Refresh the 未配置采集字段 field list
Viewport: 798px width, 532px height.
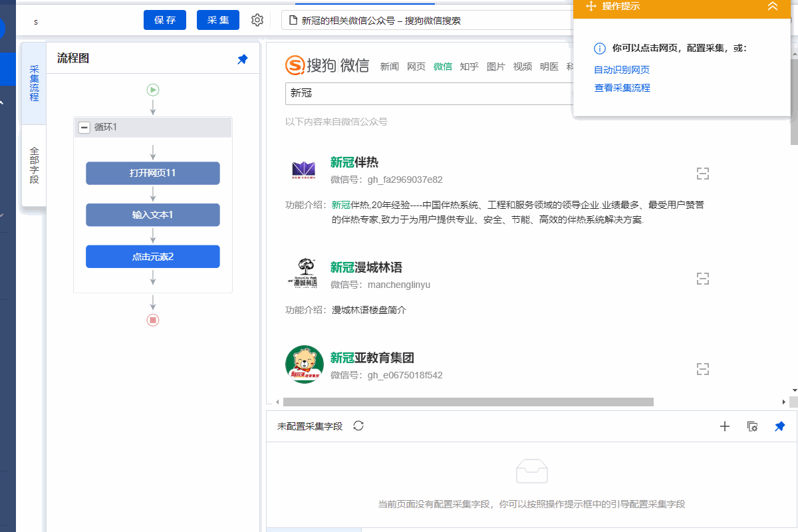pyautogui.click(x=358, y=426)
